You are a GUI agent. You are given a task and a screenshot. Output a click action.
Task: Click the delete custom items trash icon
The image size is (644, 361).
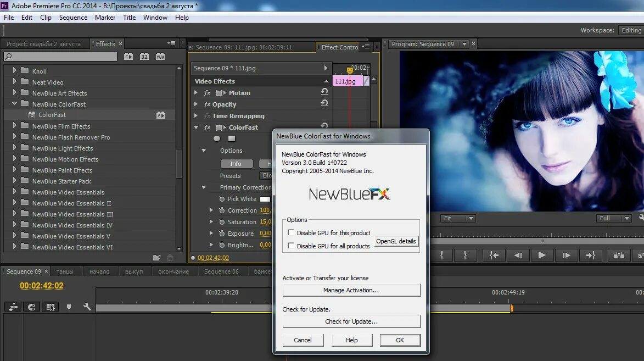tap(170, 258)
